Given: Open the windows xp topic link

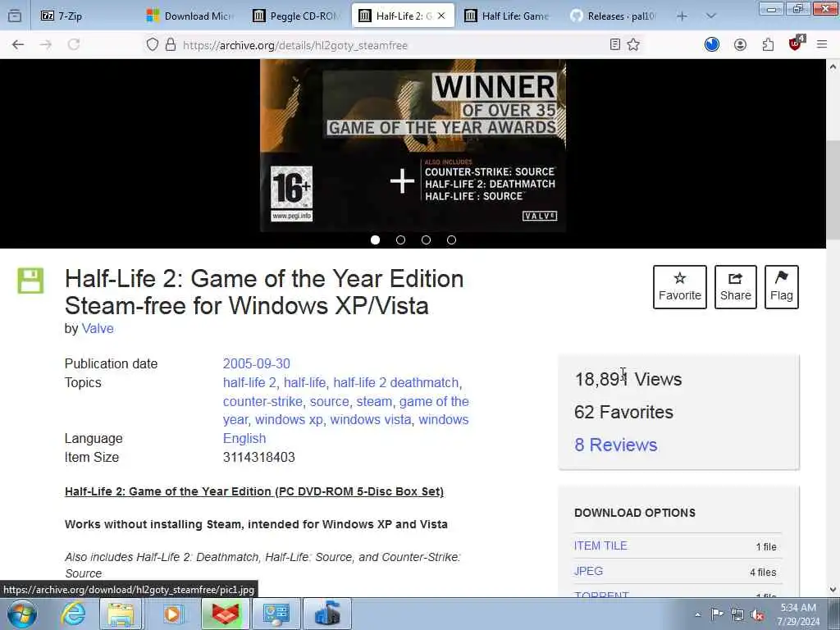Looking at the screenshot, I should click(289, 419).
